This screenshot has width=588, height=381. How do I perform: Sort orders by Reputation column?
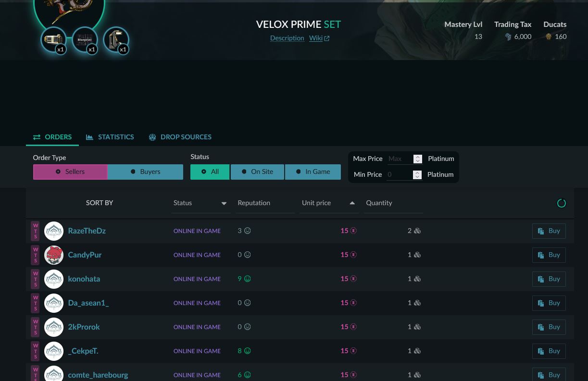(x=265, y=203)
